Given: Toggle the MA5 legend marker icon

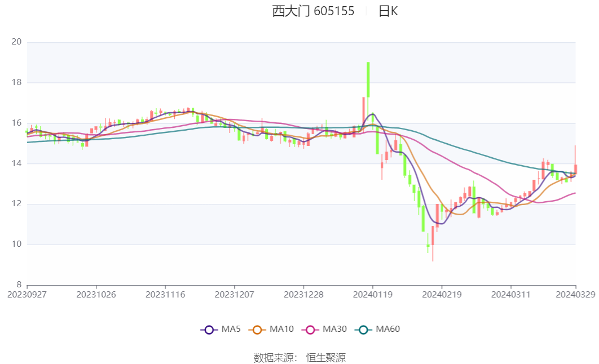Looking at the screenshot, I should click(209, 330).
